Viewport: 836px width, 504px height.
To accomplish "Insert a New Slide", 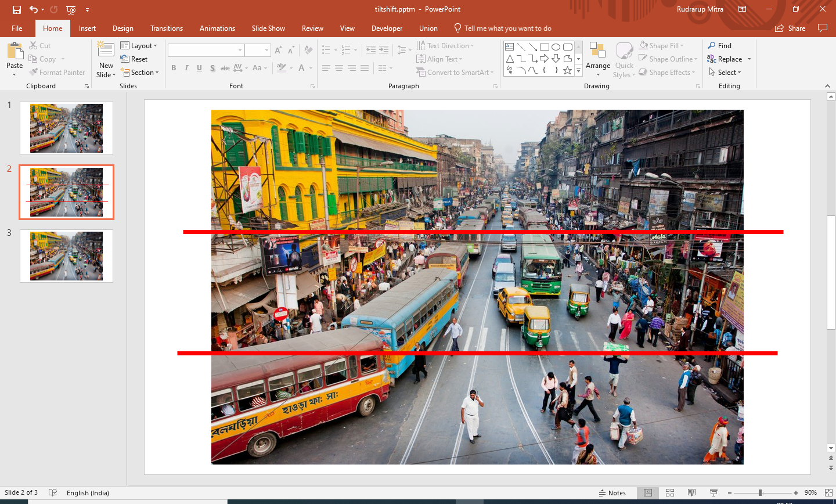I will tap(106, 59).
